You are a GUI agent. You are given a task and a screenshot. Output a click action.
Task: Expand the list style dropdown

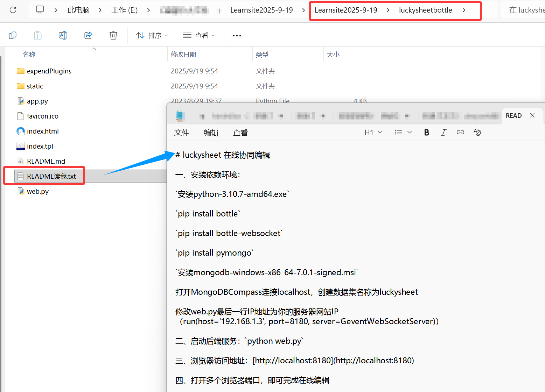tap(403, 132)
